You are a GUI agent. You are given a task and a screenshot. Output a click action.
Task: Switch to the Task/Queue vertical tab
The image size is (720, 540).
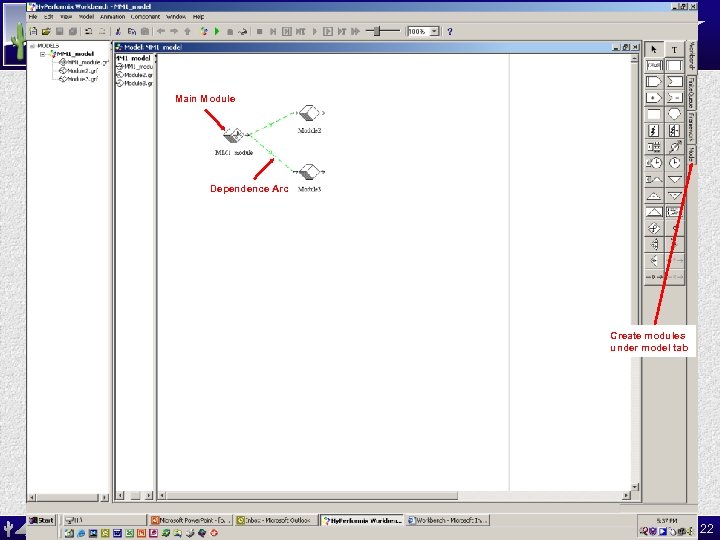tap(692, 92)
